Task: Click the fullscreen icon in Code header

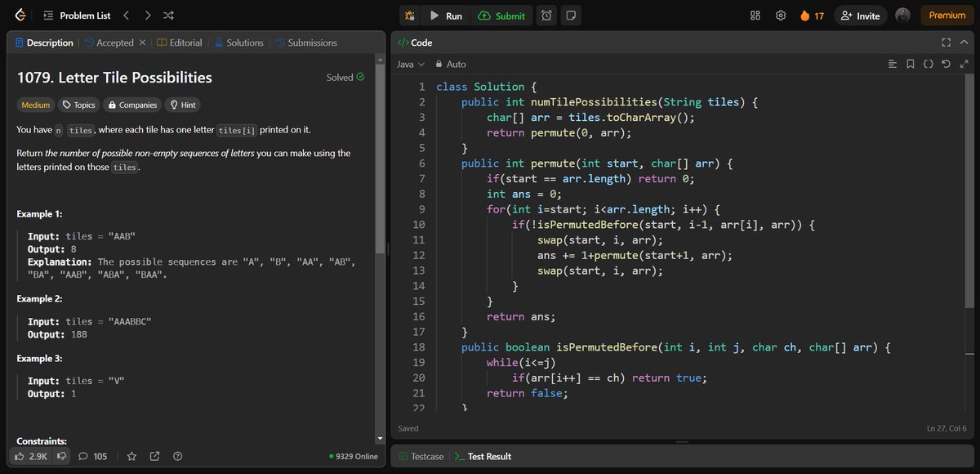Action: (947, 42)
